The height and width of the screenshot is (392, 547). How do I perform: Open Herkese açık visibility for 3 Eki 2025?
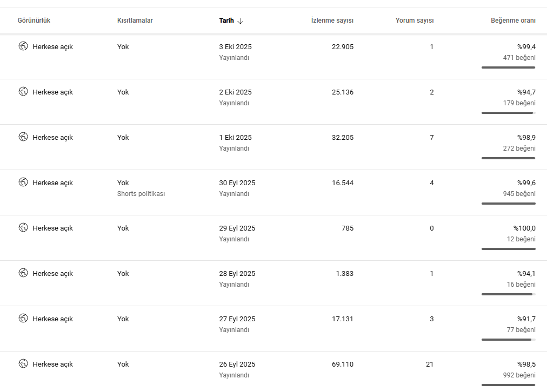52,46
